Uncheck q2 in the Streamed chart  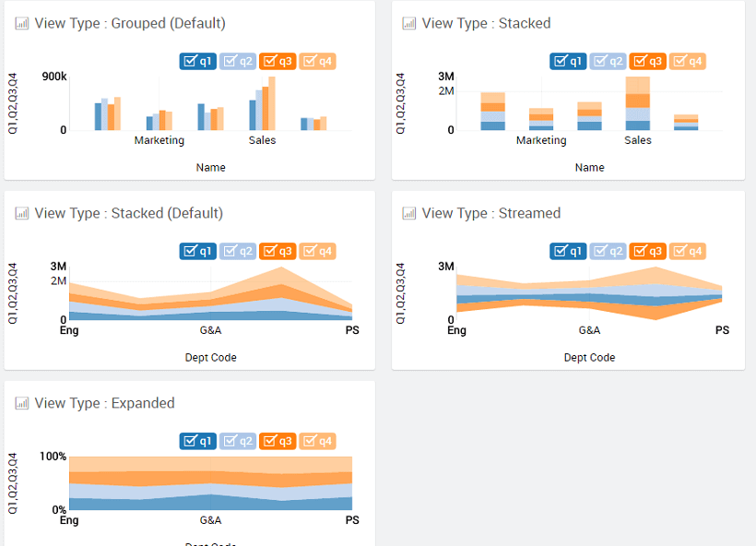pos(608,252)
